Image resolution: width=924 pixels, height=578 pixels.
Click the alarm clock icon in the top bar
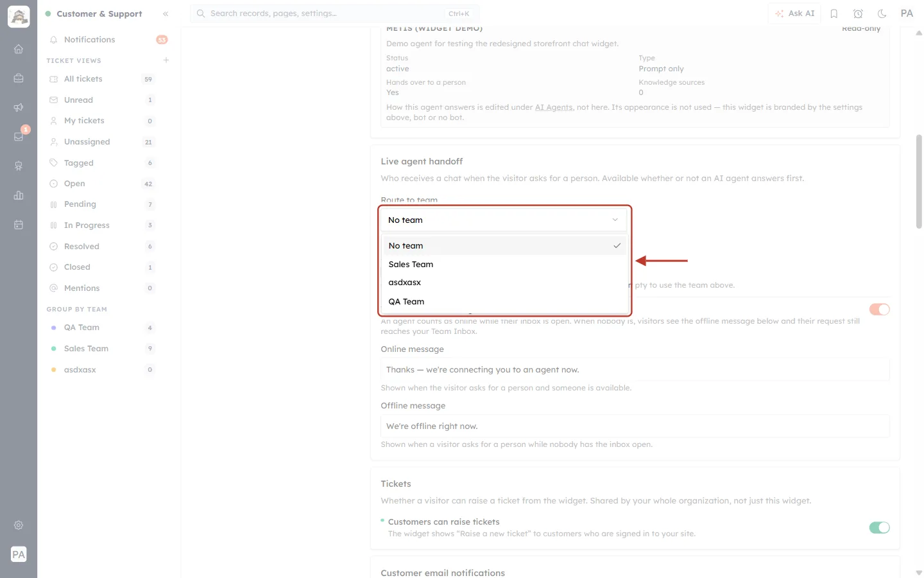[858, 13]
